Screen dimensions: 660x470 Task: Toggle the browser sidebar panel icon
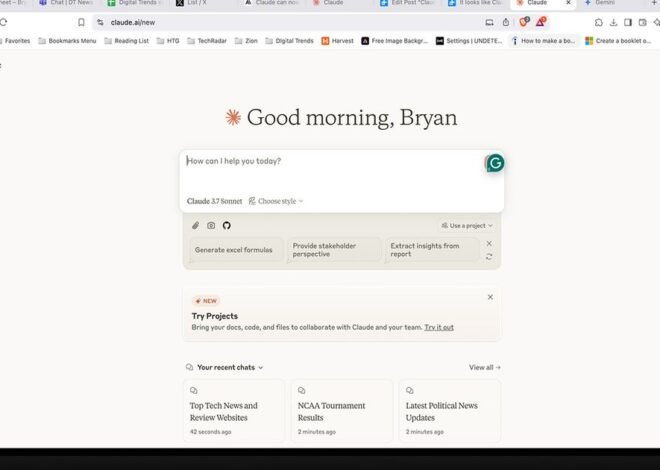coord(628,22)
